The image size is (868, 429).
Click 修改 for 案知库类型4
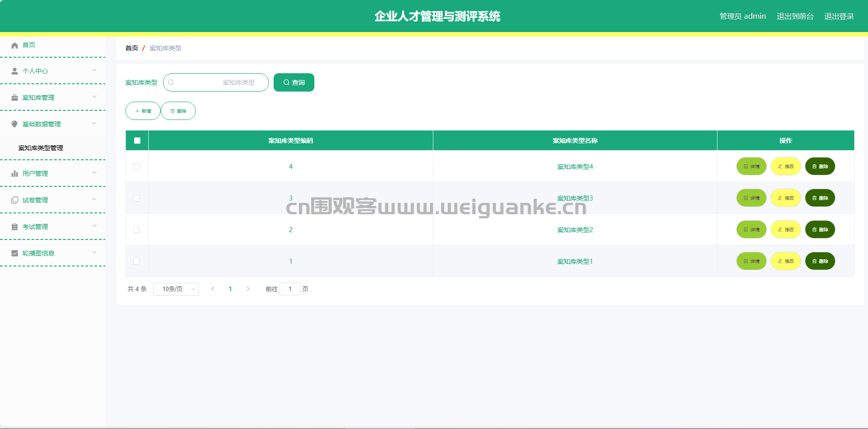(786, 166)
